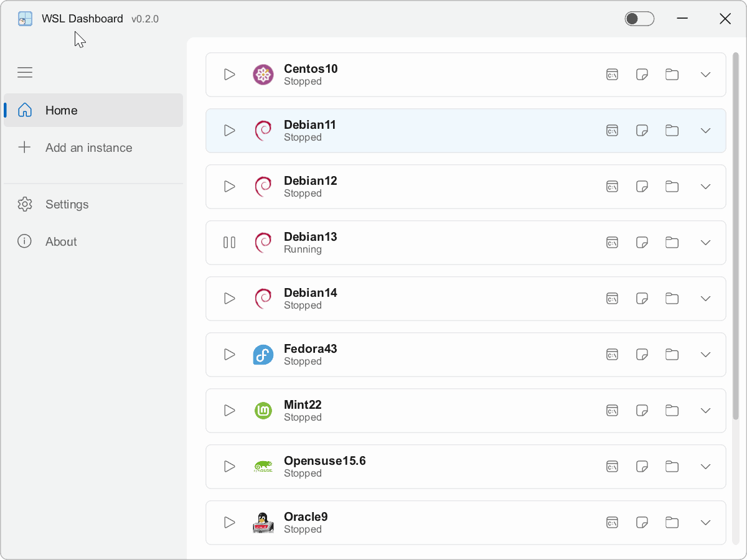
Task: Open terminal for Oracle9 instance
Action: (x=613, y=523)
